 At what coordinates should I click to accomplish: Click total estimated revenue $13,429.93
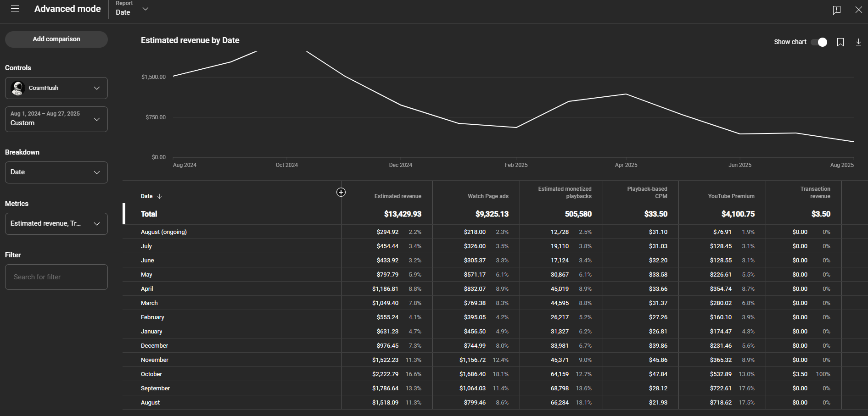pos(403,214)
